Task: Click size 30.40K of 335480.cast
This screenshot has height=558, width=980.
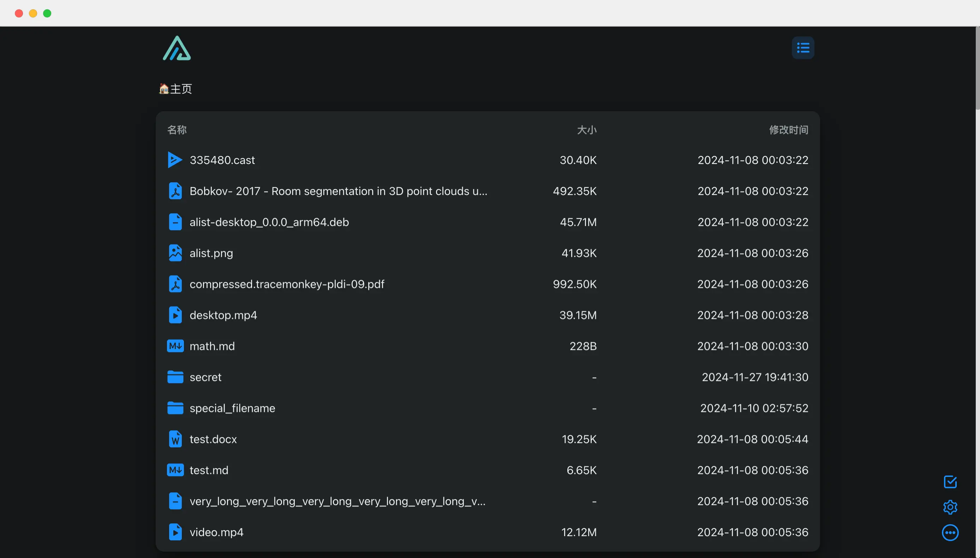Action: [x=578, y=160]
